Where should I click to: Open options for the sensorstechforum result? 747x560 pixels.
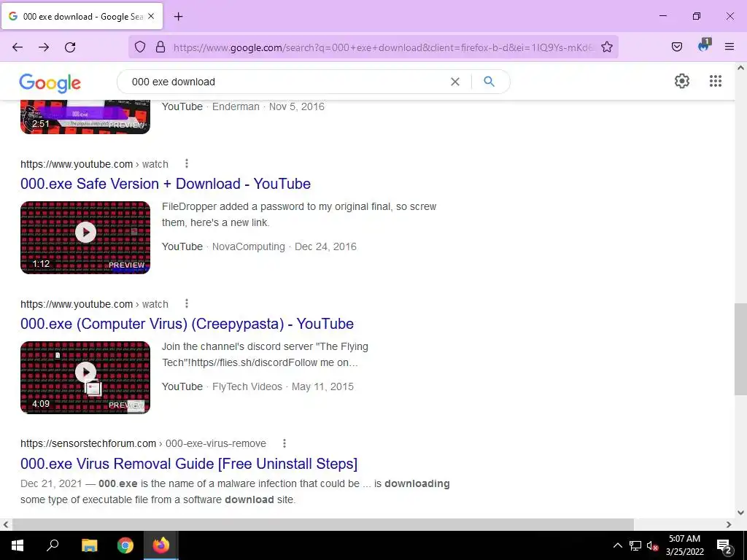coord(285,443)
